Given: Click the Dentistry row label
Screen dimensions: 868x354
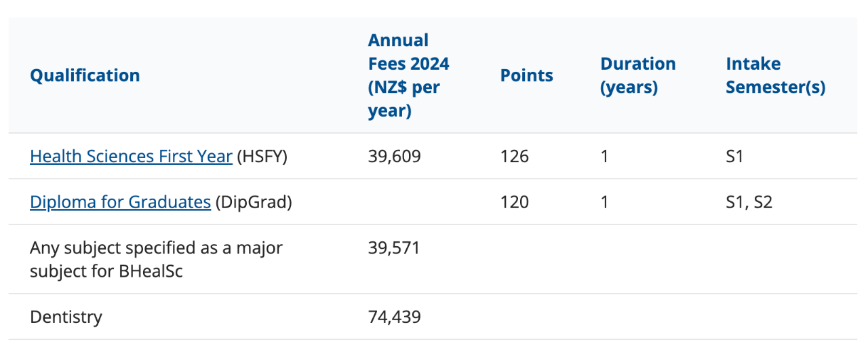Looking at the screenshot, I should [x=66, y=317].
